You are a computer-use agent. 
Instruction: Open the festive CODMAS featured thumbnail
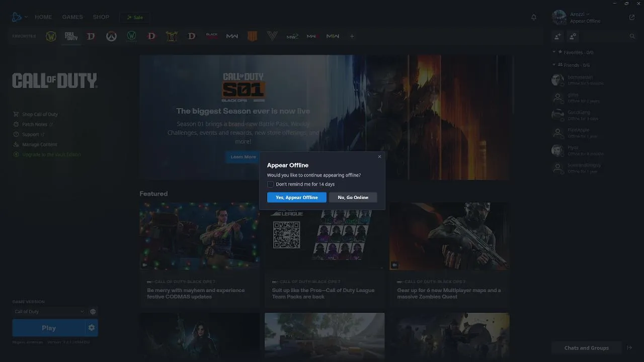(200, 236)
